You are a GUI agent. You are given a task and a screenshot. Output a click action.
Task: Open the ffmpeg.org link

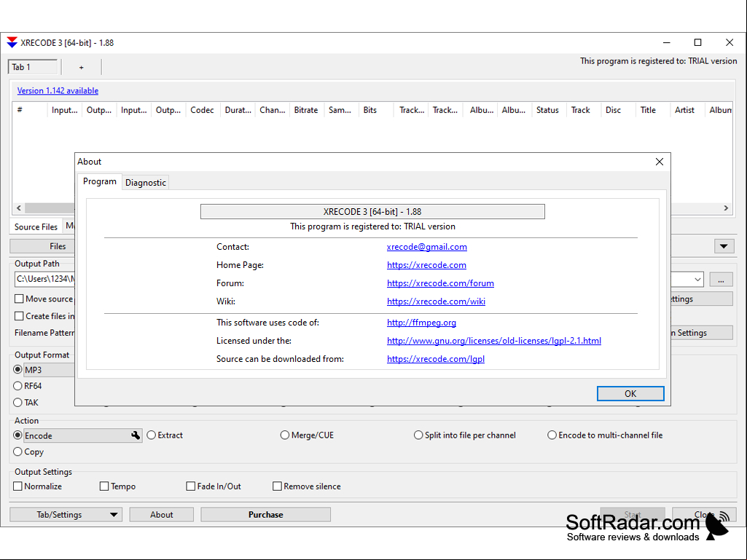pos(421,323)
